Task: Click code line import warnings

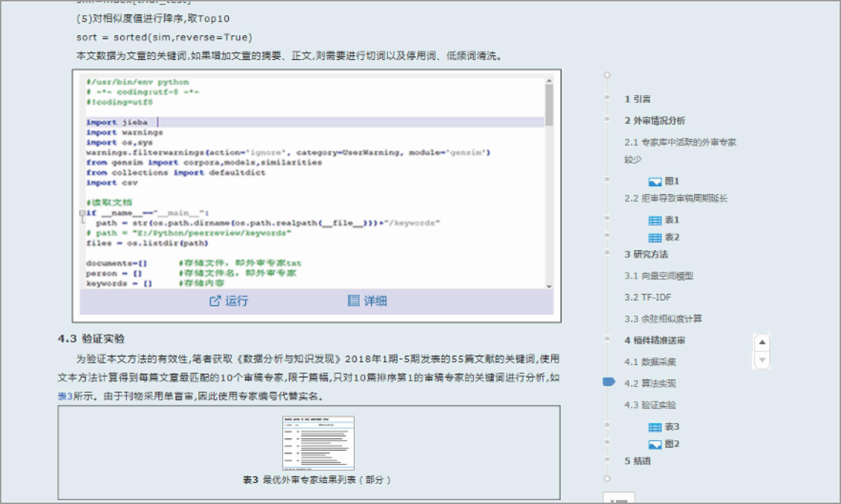Action: pyautogui.click(x=124, y=133)
